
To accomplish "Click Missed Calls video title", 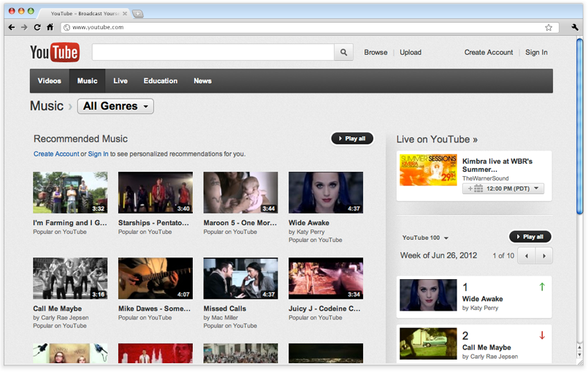I will pos(225,308).
